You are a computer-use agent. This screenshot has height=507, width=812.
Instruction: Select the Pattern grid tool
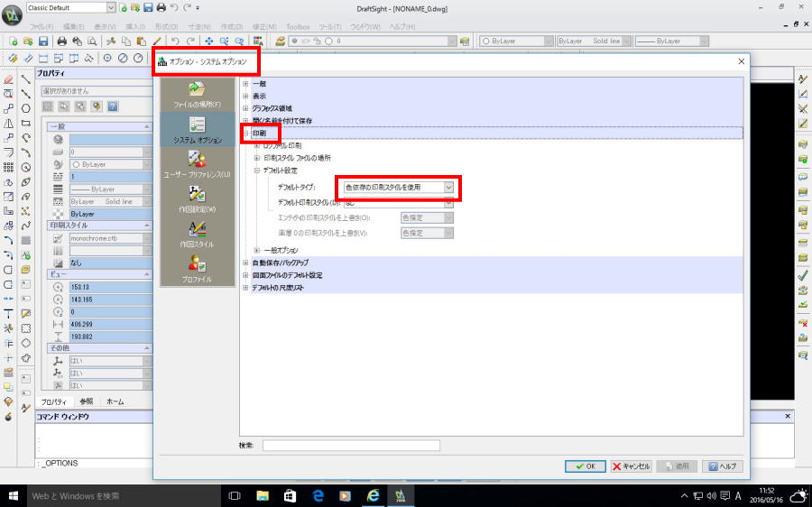8,167
